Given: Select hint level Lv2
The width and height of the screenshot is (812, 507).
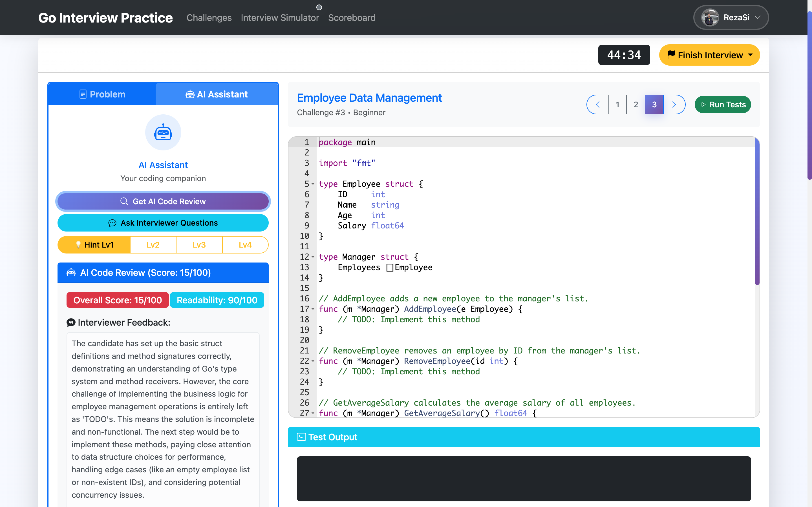Looking at the screenshot, I should (153, 245).
